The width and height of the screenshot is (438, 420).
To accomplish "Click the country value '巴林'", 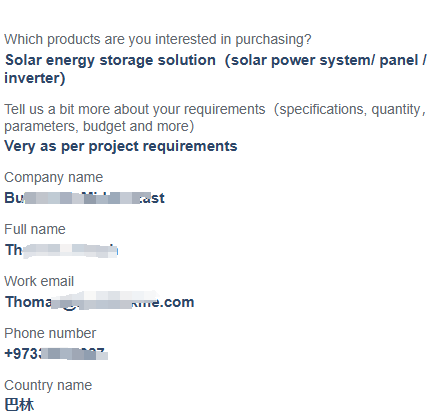I will point(19,405).
